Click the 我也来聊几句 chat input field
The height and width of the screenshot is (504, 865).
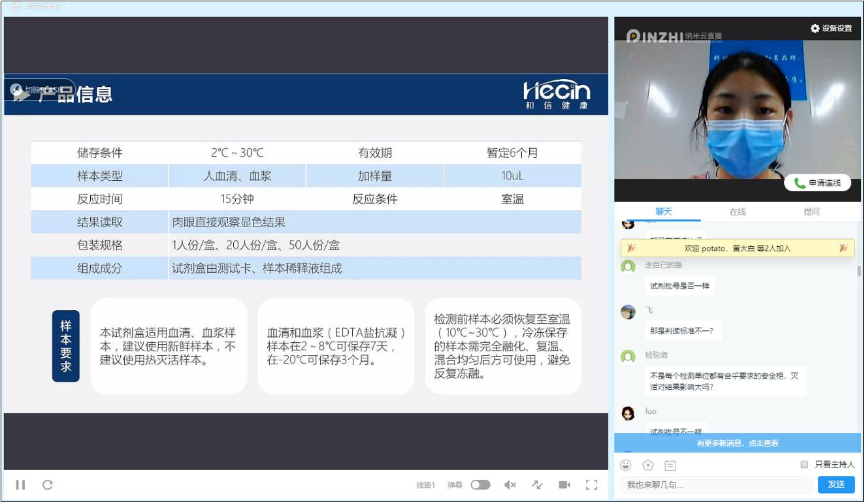pyautogui.click(x=716, y=484)
